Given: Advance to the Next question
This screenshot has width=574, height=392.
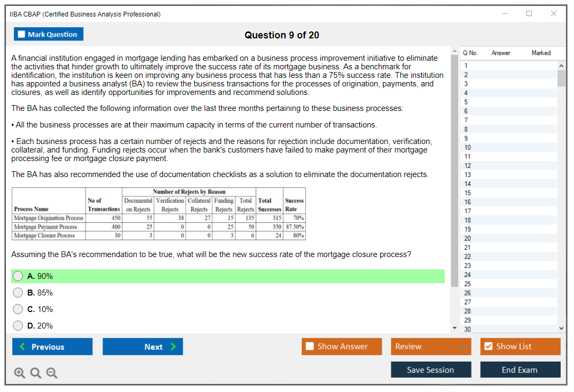Looking at the screenshot, I should (x=143, y=347).
